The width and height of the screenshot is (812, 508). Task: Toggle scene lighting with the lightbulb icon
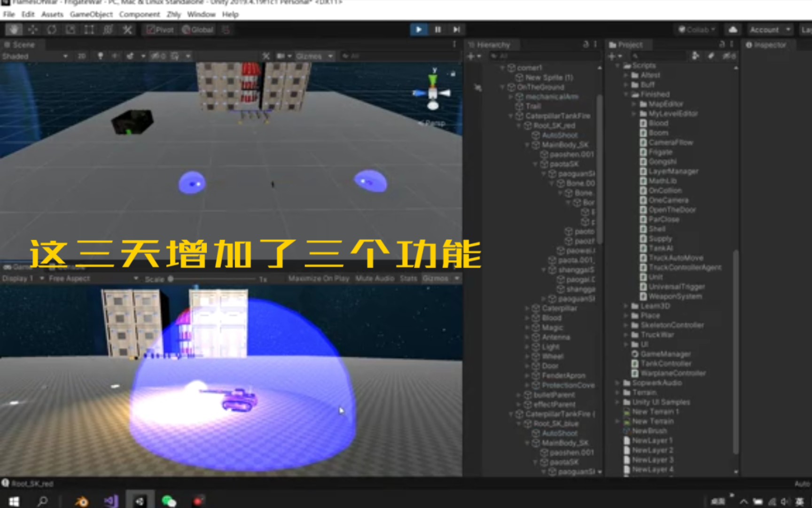point(100,56)
